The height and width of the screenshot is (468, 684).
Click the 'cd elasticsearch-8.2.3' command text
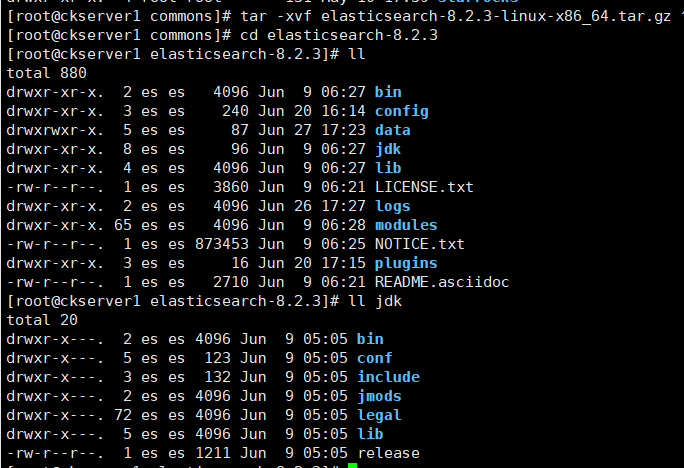tap(339, 35)
